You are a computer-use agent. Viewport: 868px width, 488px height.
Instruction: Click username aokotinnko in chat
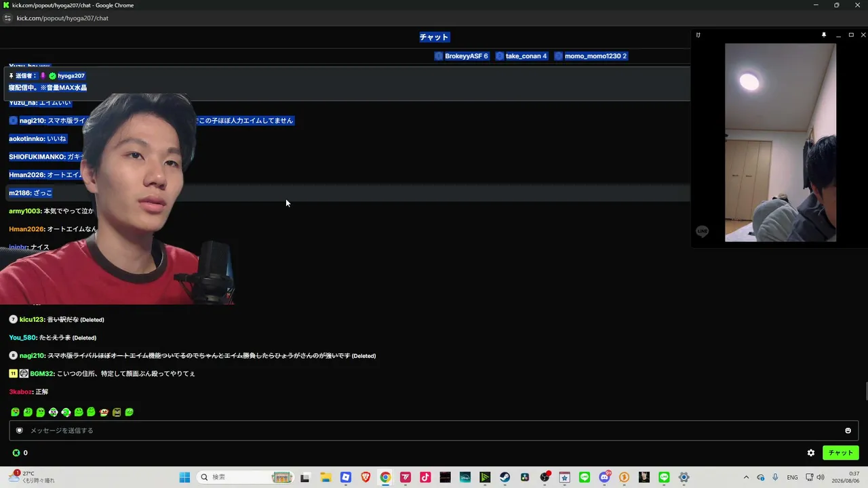pyautogui.click(x=26, y=139)
